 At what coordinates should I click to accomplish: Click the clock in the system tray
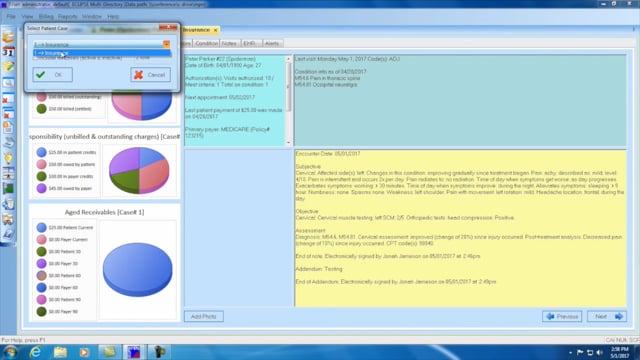click(620, 353)
